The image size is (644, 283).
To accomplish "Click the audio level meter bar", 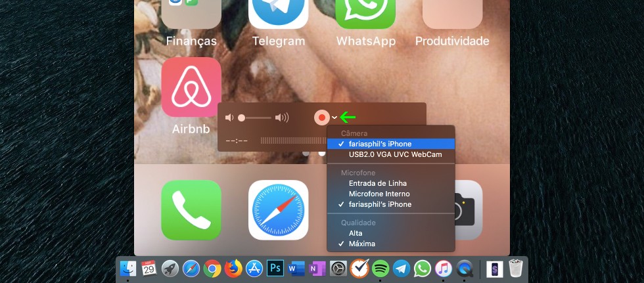I will [294, 141].
